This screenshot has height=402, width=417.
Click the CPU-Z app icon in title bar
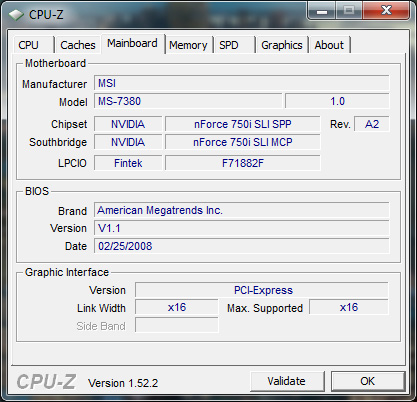tap(16, 15)
